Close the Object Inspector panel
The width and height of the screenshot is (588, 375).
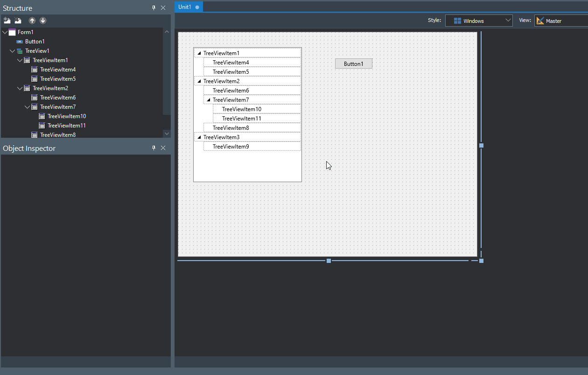click(163, 148)
